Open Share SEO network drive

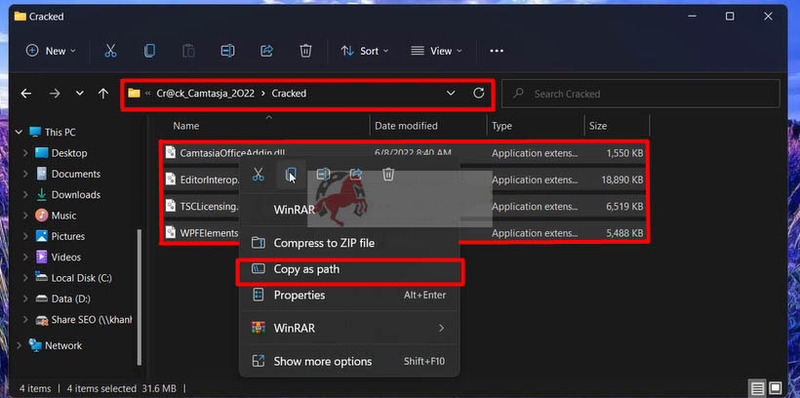click(x=83, y=320)
